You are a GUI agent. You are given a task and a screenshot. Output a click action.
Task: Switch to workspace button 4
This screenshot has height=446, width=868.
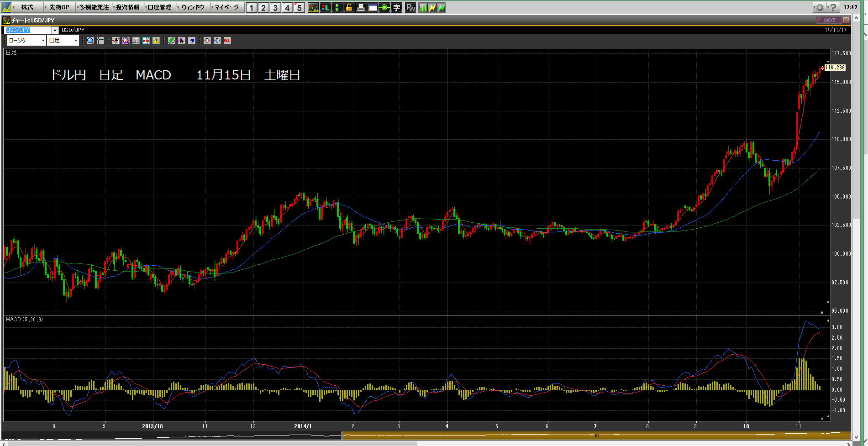tap(287, 7)
